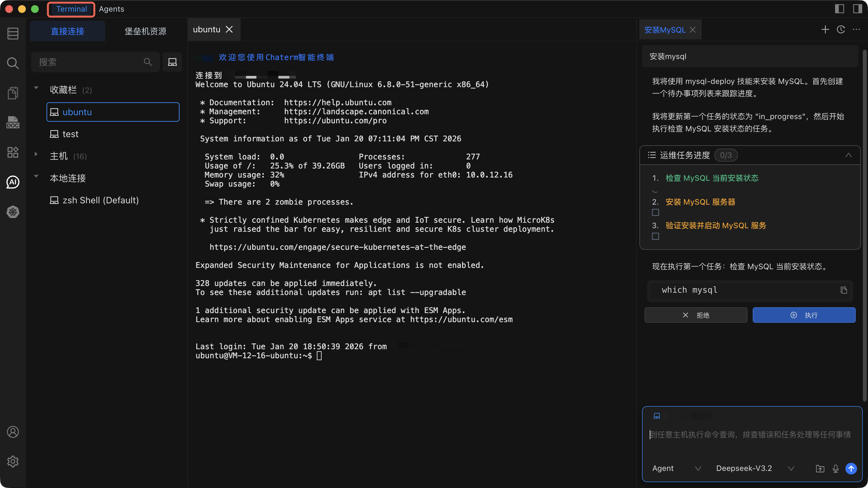Click the send arrow button
Viewport: 868px width, 488px height.
point(851,468)
